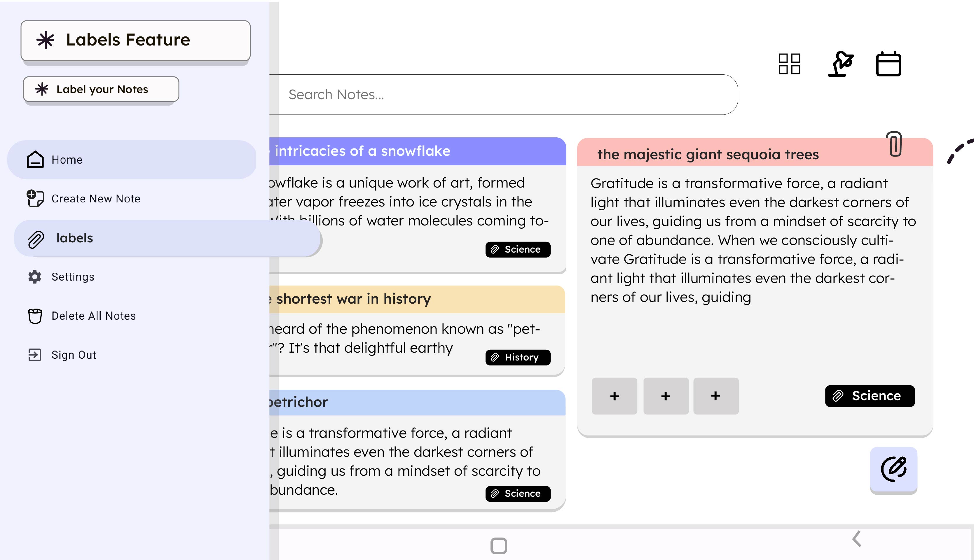Click the Labels Feature header button
The width and height of the screenshot is (974, 560).
135,40
